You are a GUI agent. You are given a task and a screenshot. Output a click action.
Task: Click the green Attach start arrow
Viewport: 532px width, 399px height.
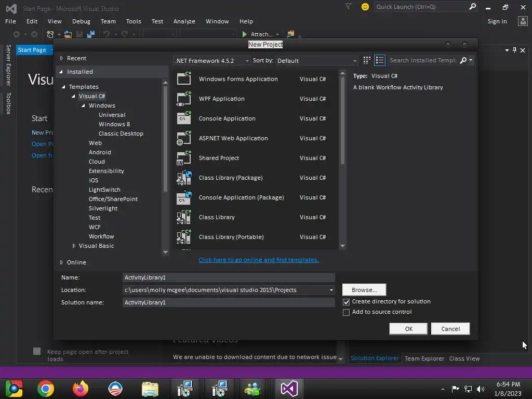[x=244, y=34]
